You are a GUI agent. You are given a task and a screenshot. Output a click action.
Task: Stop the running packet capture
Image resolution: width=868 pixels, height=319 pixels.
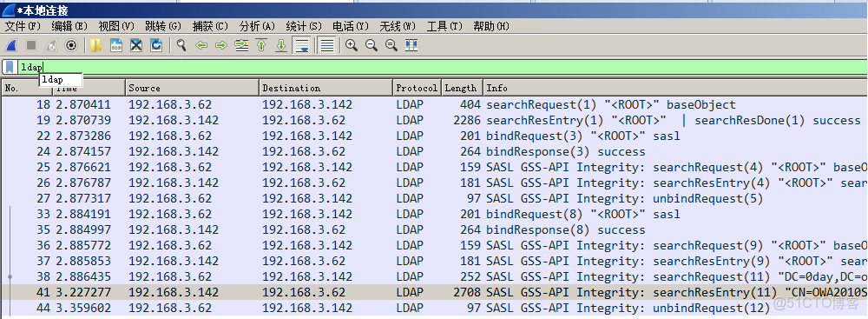tap(31, 45)
